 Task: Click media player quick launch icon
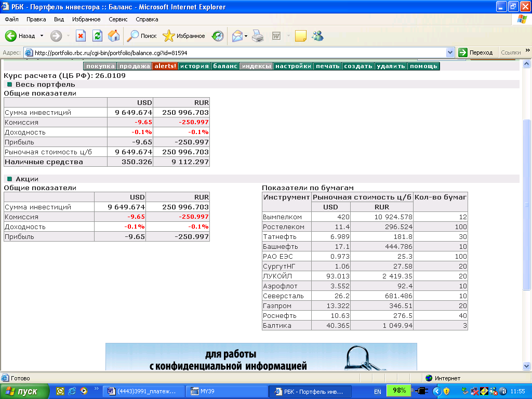pyautogui.click(x=84, y=391)
